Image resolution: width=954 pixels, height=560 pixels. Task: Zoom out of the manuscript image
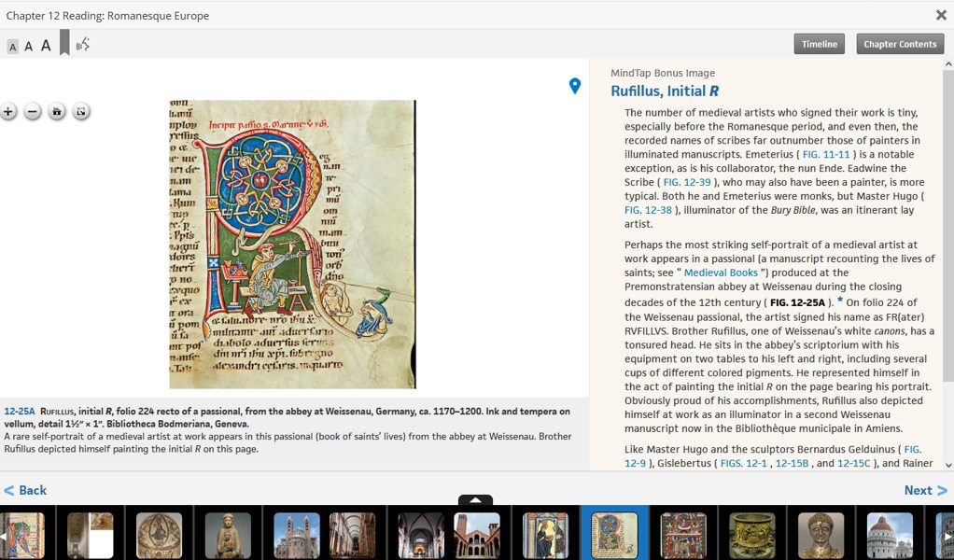pos(33,112)
